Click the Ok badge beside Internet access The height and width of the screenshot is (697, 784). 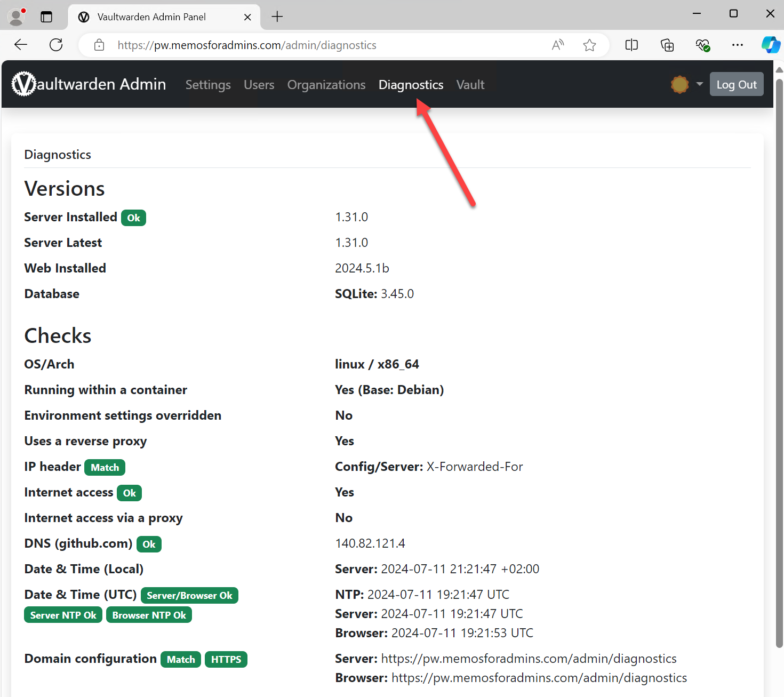coord(130,493)
